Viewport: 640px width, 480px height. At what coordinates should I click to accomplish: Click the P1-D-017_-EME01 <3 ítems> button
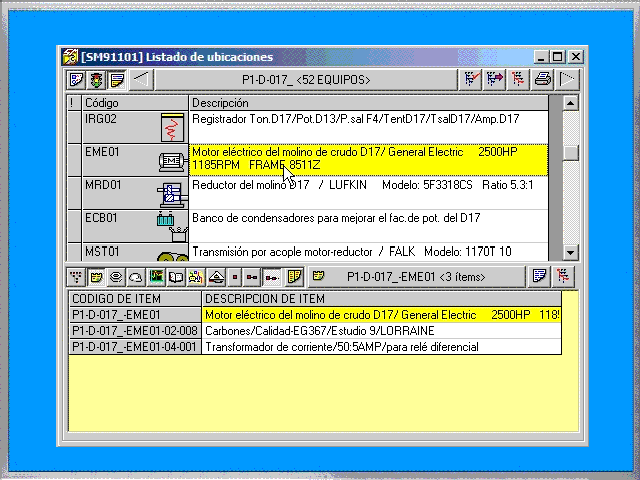pos(416,277)
